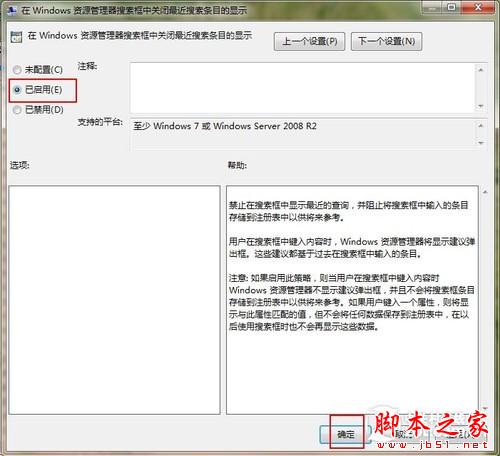Close the policy dialog window
Image resolution: width=500 pixels, height=456 pixels.
point(478,7)
